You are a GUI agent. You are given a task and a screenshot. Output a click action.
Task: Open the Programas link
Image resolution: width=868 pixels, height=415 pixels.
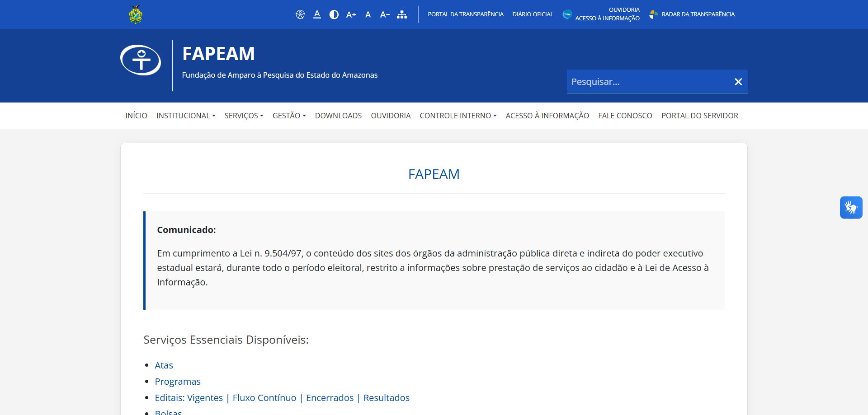click(178, 382)
